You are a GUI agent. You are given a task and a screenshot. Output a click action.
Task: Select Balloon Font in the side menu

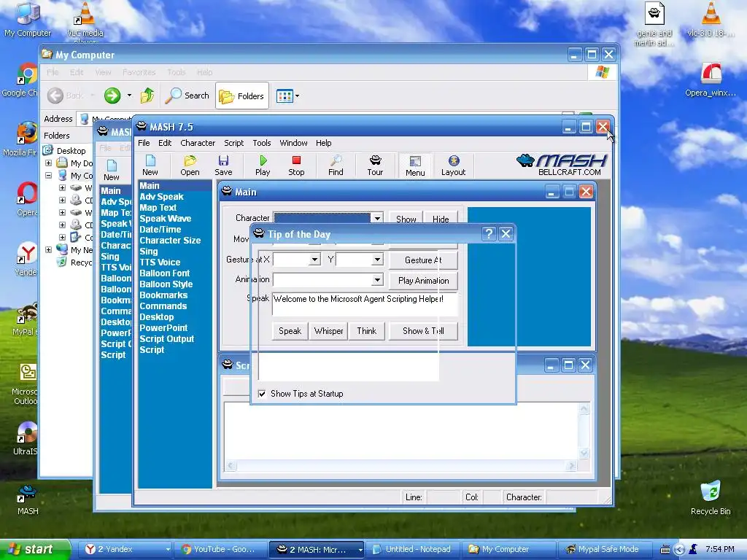pos(164,273)
